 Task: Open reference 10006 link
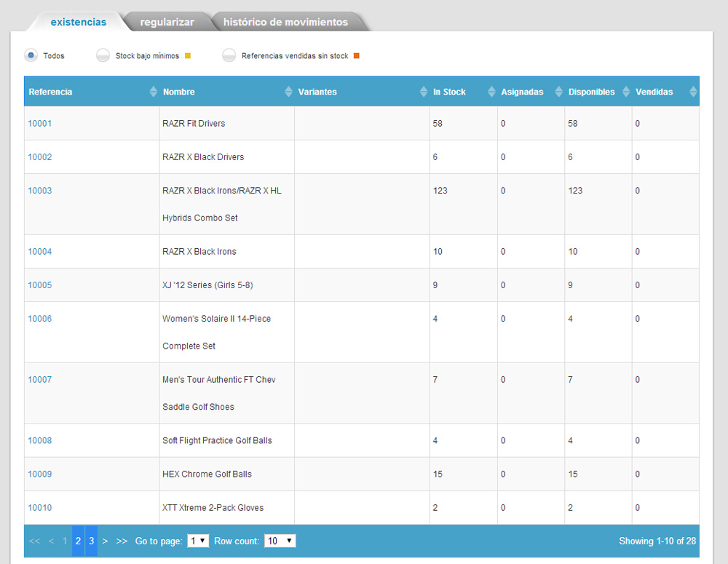40,319
